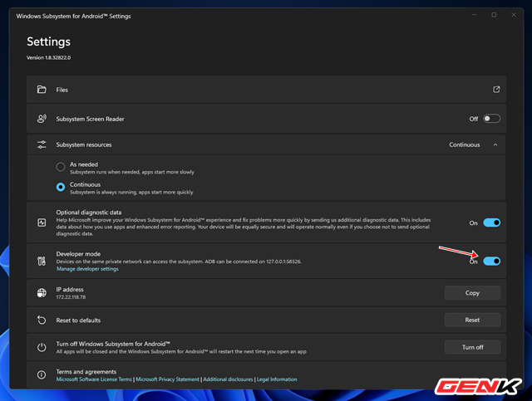Image resolution: width=532 pixels, height=401 pixels.
Task: Click the Optional diagnostic data icon
Action: pyautogui.click(x=42, y=223)
